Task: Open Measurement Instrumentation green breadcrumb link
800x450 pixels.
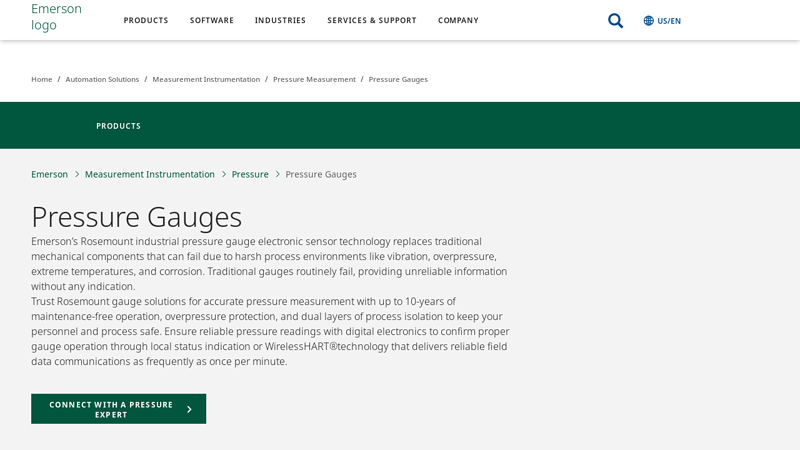Action: (x=150, y=174)
